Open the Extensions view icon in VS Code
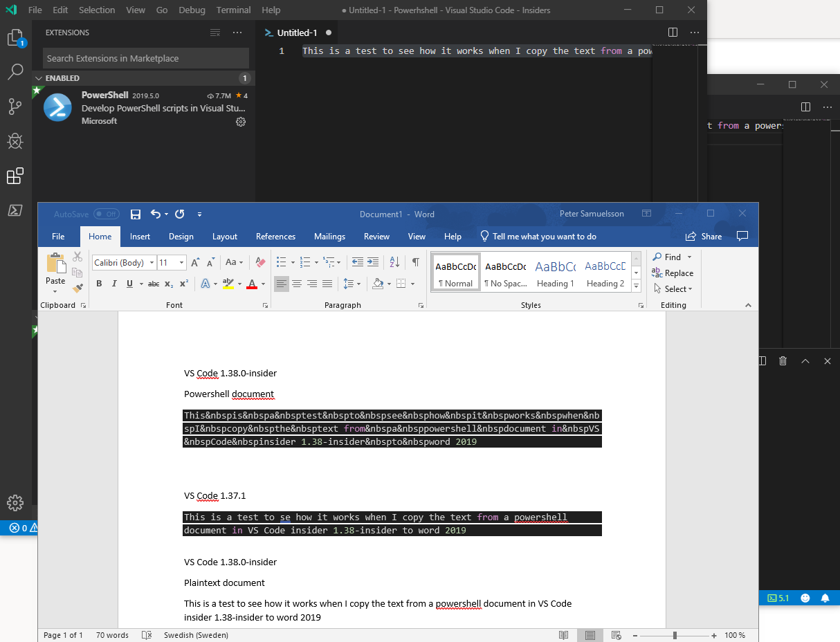This screenshot has width=840, height=642. 15,176
